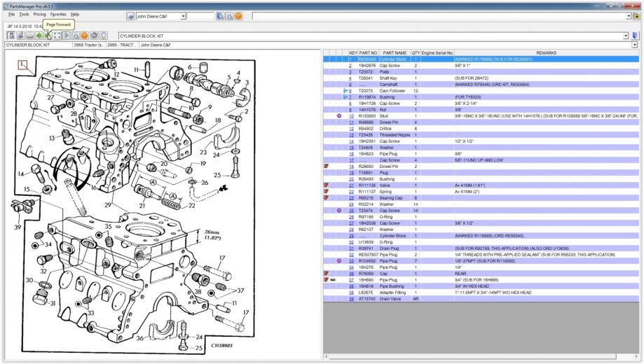Screen dimensions: 644x364
Task: Click the 2955 Tractor breadcrumb segment
Action: [x=89, y=45]
